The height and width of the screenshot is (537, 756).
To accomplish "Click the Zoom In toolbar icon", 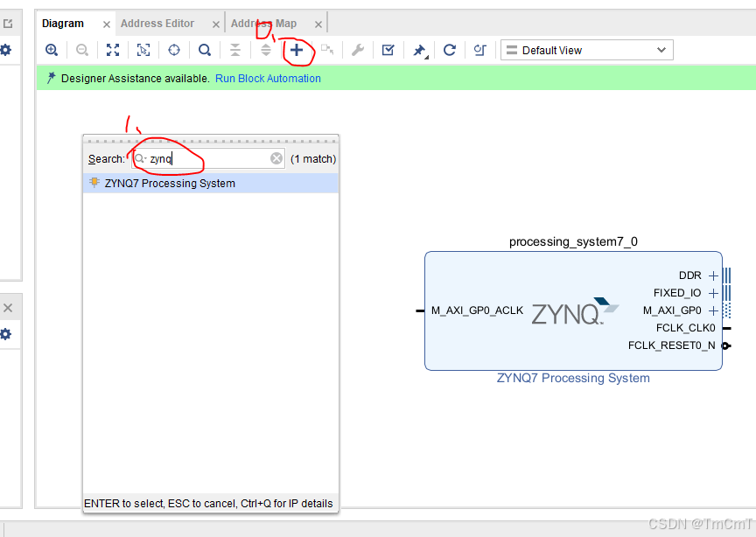I will point(52,50).
